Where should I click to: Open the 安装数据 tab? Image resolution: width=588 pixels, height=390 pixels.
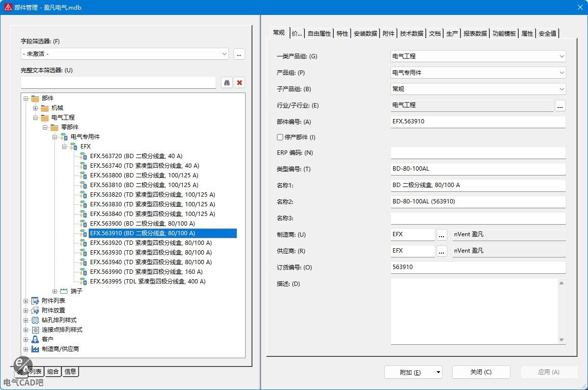[365, 33]
